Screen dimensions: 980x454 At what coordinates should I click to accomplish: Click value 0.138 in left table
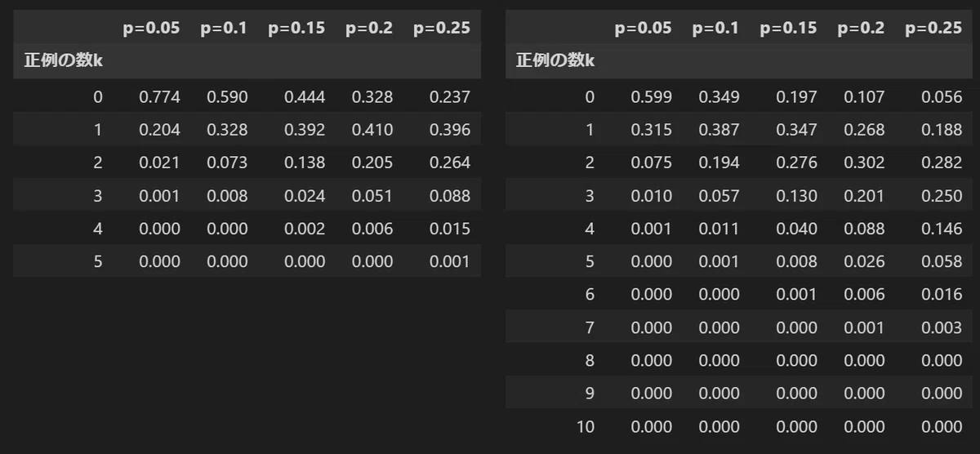pyautogui.click(x=305, y=162)
